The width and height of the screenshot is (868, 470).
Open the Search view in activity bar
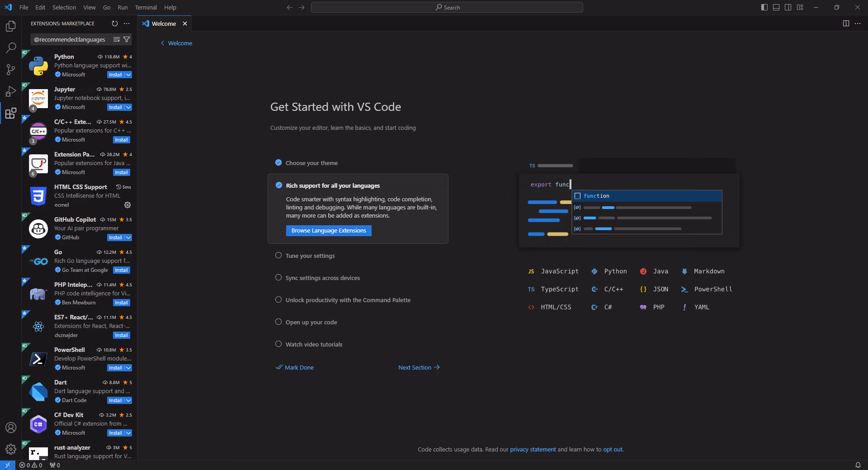coord(11,47)
